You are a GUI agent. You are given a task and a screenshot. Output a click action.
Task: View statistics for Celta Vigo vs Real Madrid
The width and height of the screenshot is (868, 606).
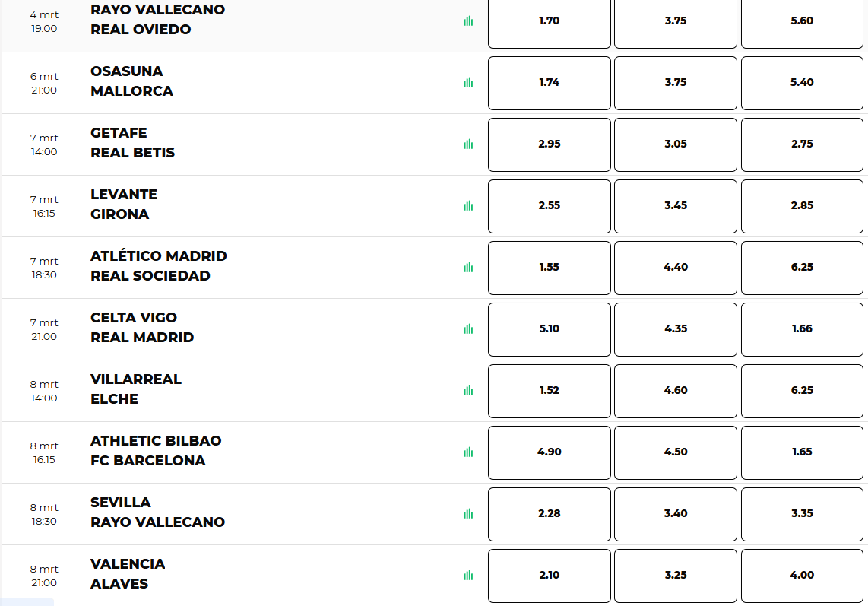point(468,329)
